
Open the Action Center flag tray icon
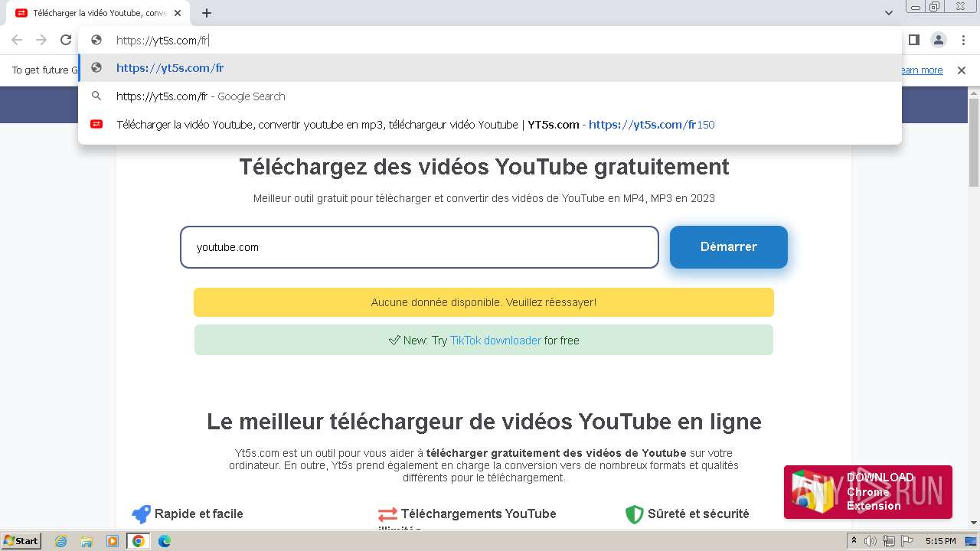tap(907, 541)
